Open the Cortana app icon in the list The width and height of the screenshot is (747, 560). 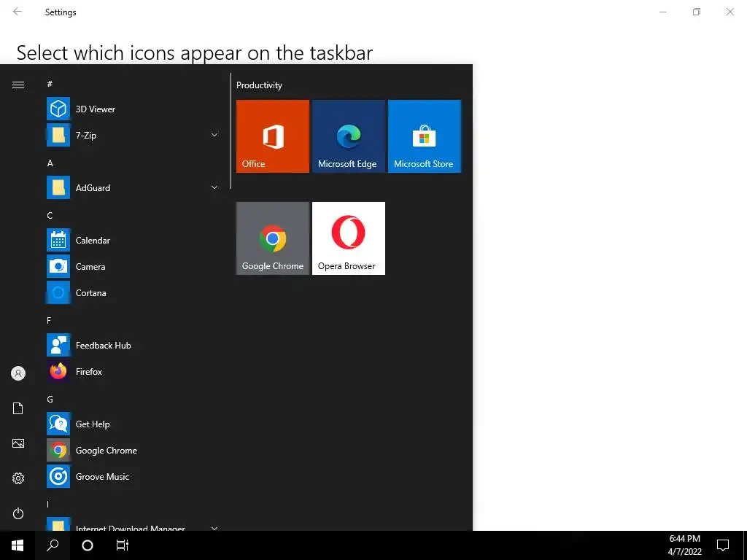click(58, 293)
